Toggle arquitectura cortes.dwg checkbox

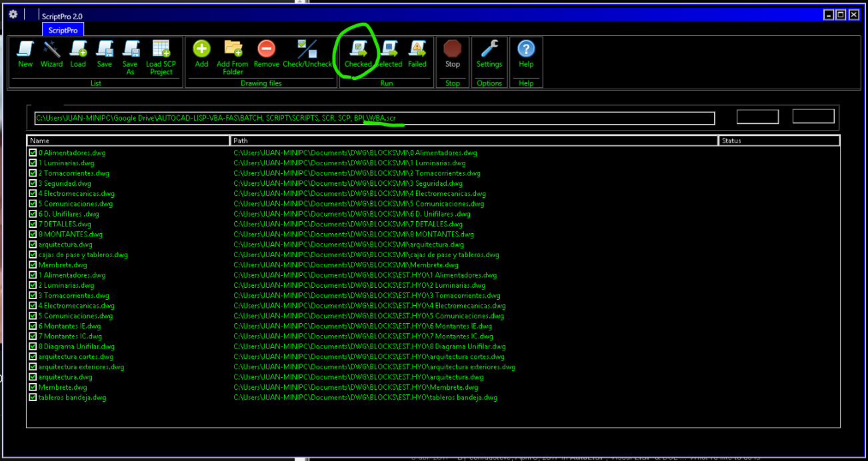[33, 356]
